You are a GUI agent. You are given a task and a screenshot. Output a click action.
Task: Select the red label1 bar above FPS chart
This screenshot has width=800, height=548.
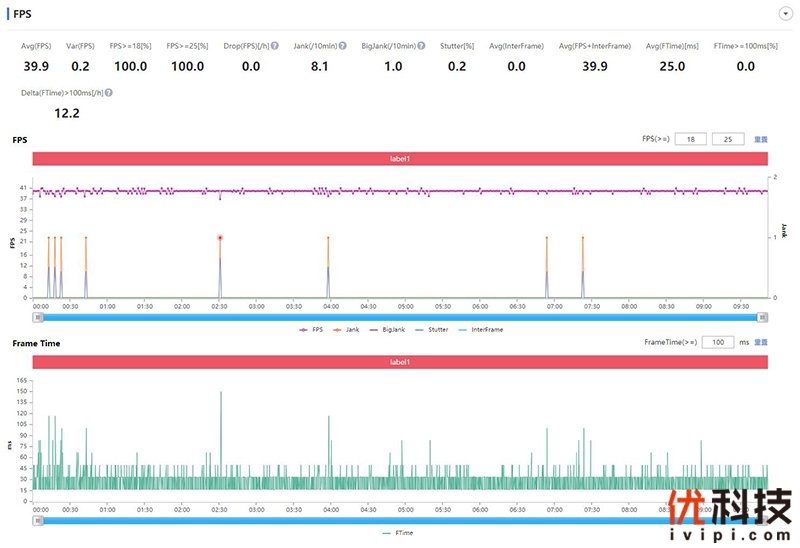400,158
